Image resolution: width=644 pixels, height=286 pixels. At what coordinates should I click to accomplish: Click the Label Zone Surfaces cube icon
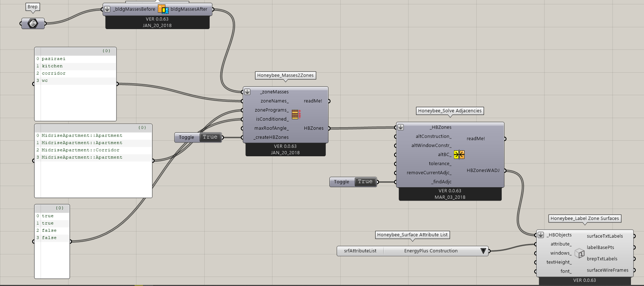[579, 253]
